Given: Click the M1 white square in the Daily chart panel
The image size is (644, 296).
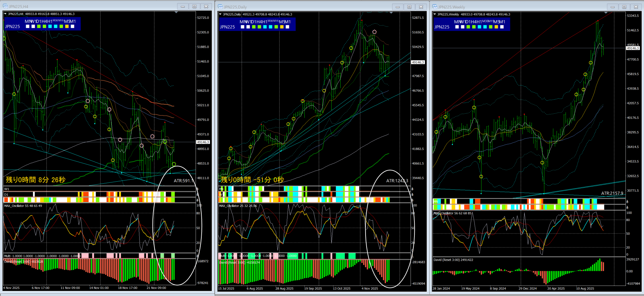Looking at the screenshot, I should point(287,27).
